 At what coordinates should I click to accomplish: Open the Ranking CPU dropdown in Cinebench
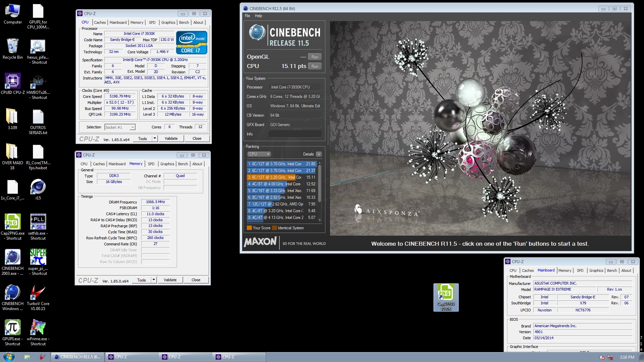click(x=259, y=154)
